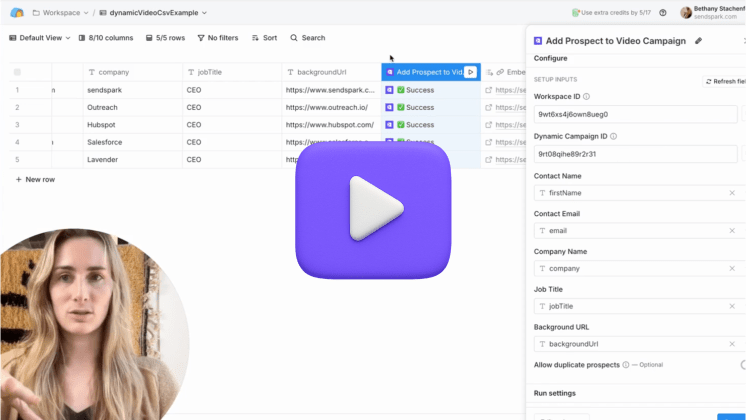
Task: Click the Company Name field
Action: pos(638,268)
